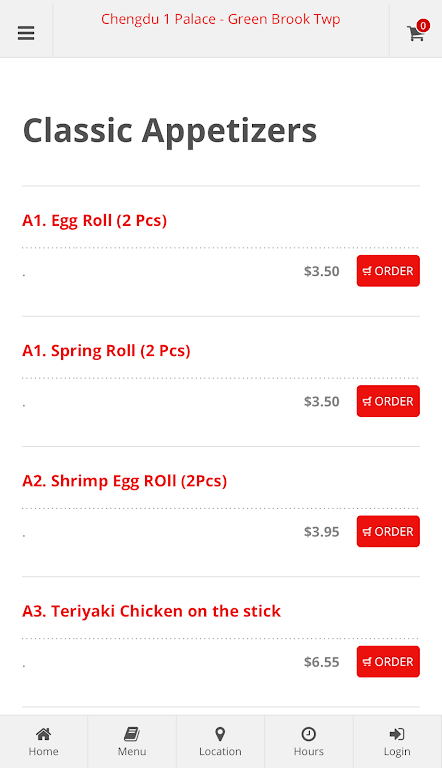Order the A2. Shrimp Egg Roll

(x=388, y=531)
